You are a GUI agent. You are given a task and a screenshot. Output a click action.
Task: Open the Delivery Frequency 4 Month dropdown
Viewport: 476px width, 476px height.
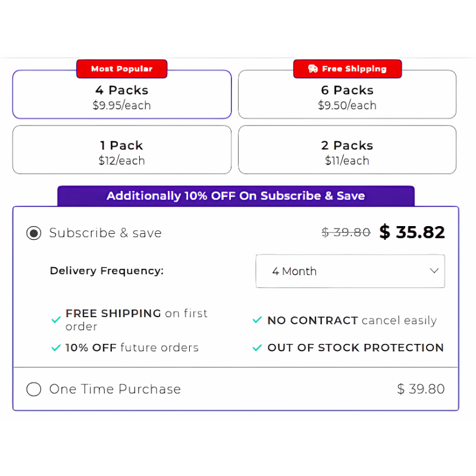click(x=350, y=271)
